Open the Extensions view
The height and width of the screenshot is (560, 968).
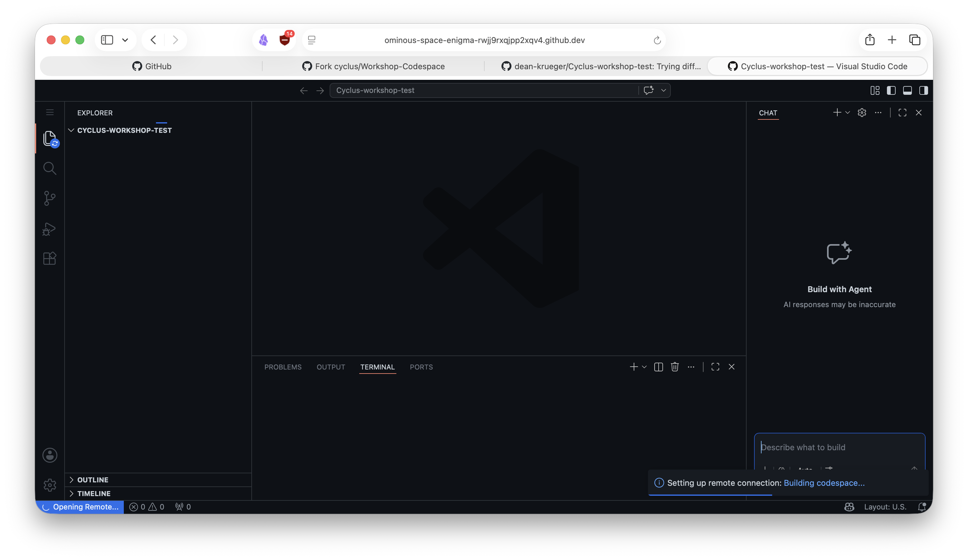click(x=50, y=258)
